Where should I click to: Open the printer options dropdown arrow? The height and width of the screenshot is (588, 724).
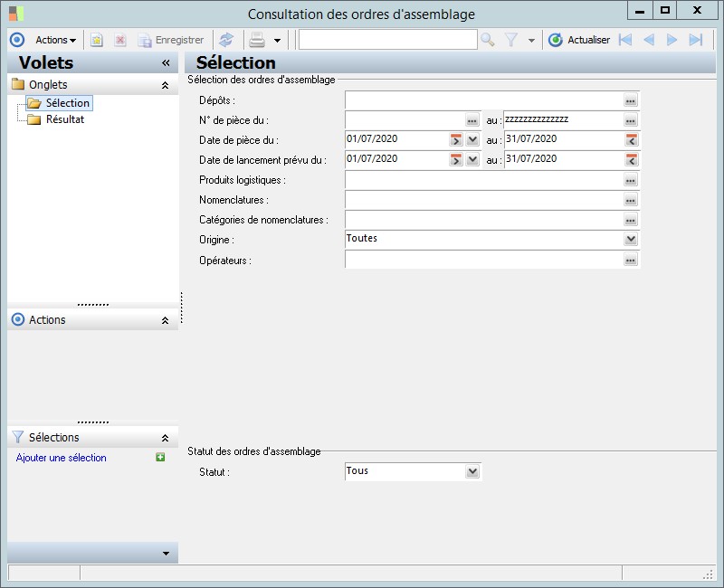[277, 41]
